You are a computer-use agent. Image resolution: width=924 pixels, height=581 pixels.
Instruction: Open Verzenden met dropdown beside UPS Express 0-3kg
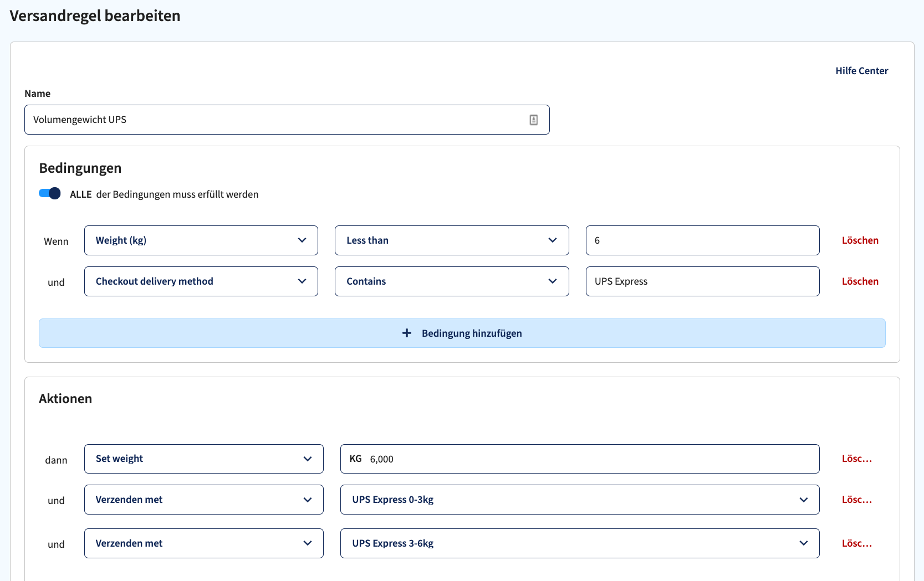pos(204,500)
